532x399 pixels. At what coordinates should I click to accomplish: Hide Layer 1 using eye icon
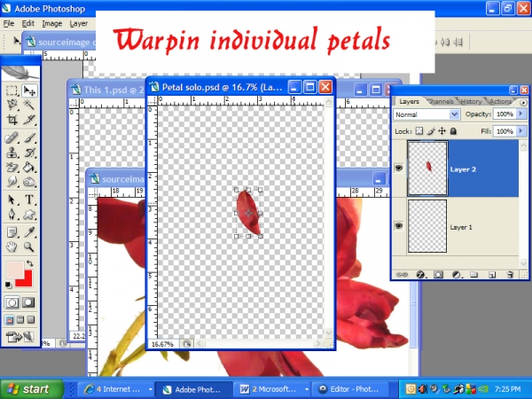click(399, 225)
